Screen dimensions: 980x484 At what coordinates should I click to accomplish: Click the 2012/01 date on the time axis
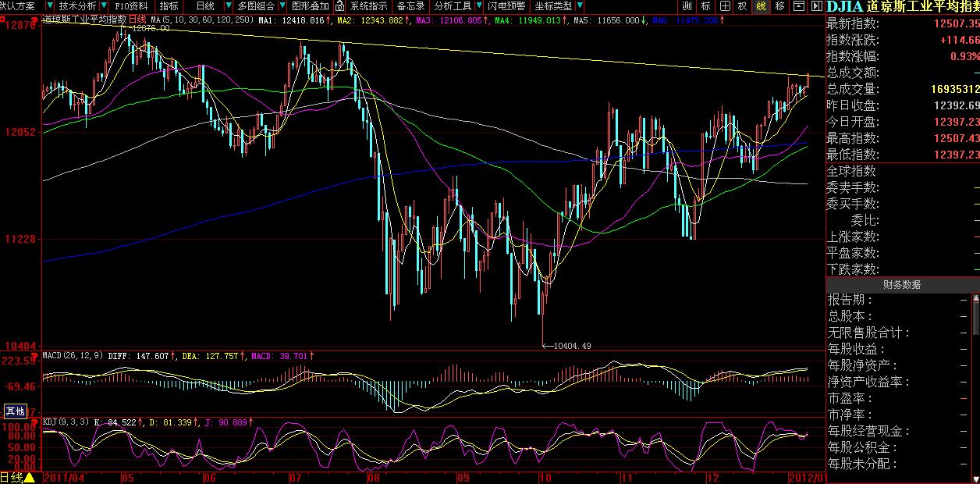tap(805, 478)
